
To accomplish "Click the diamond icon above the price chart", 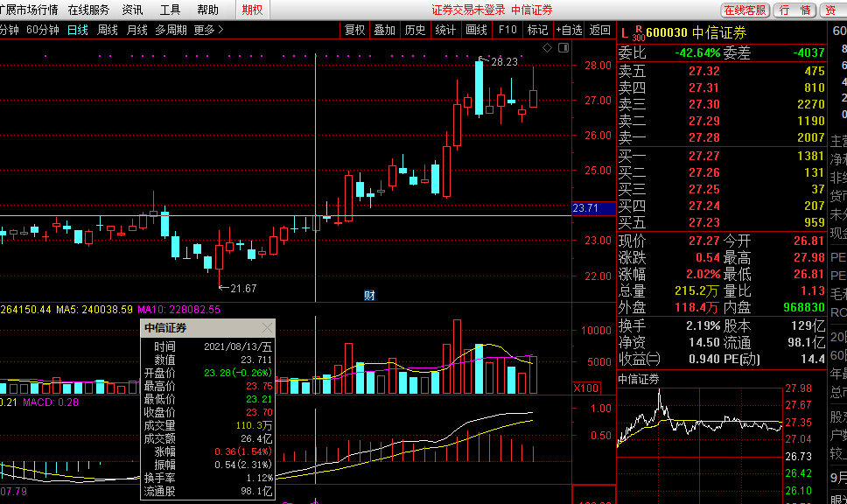I will coord(547,47).
